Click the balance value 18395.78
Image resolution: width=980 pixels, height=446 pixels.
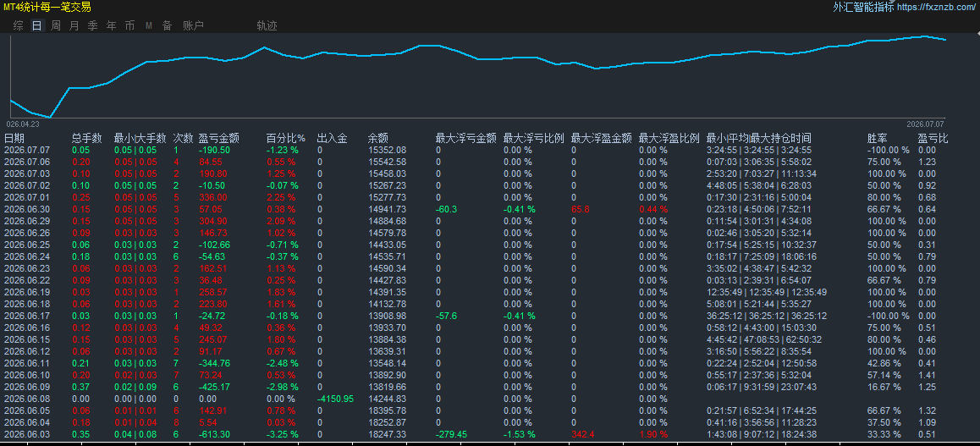pos(387,410)
